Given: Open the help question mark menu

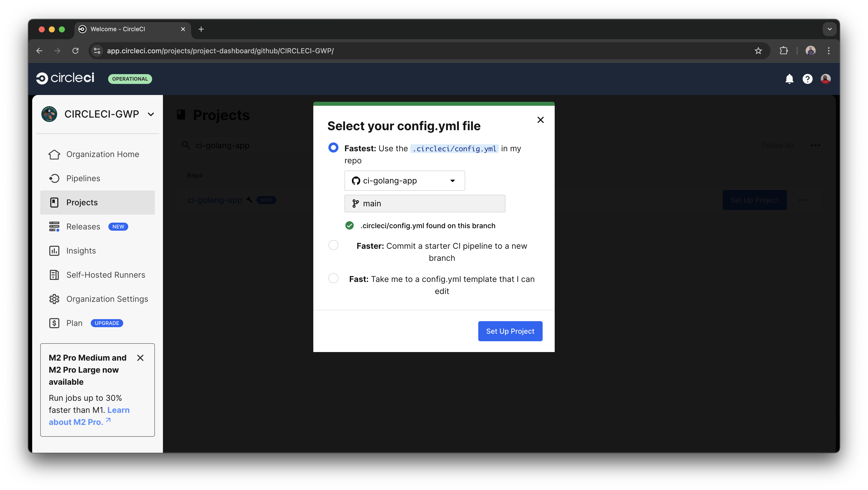Looking at the screenshot, I should point(807,79).
